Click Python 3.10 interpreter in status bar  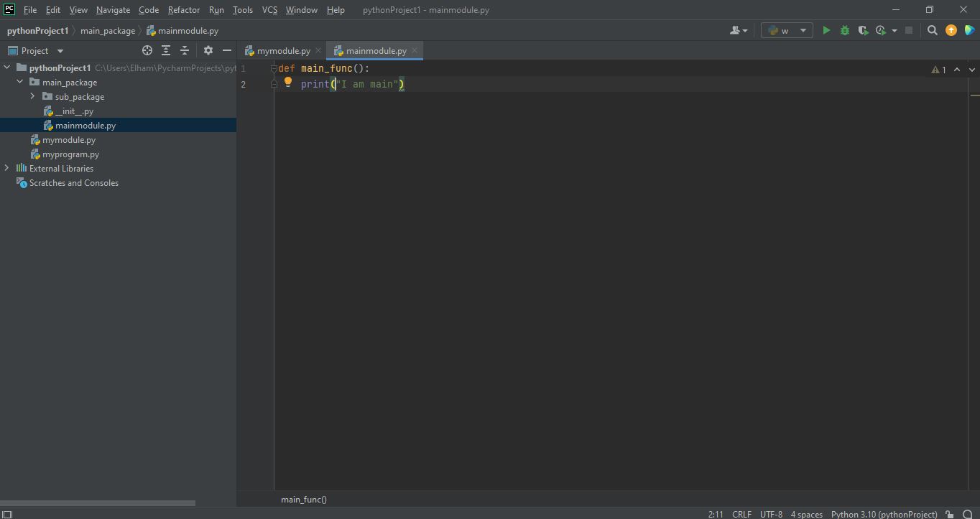click(884, 514)
